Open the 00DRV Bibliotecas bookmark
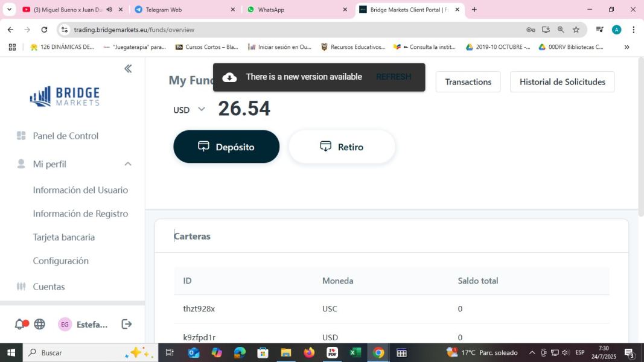 [571, 47]
